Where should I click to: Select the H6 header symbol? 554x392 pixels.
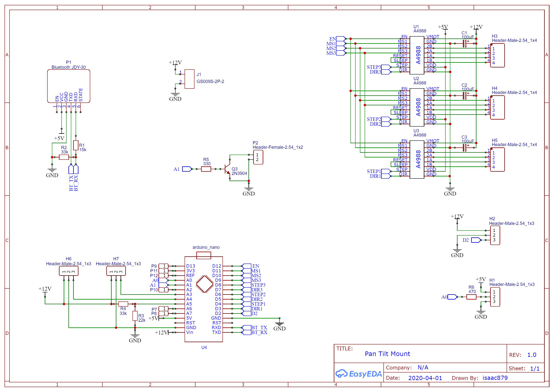(x=69, y=271)
